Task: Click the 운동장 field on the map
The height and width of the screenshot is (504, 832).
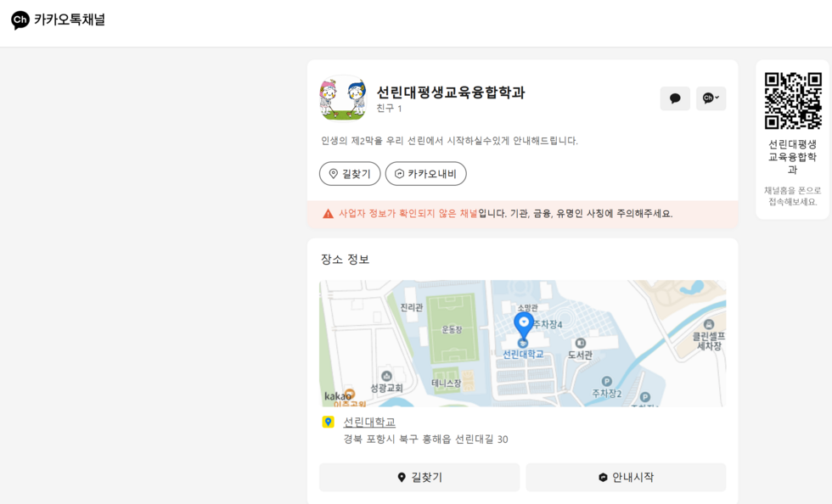Action: [x=452, y=329]
